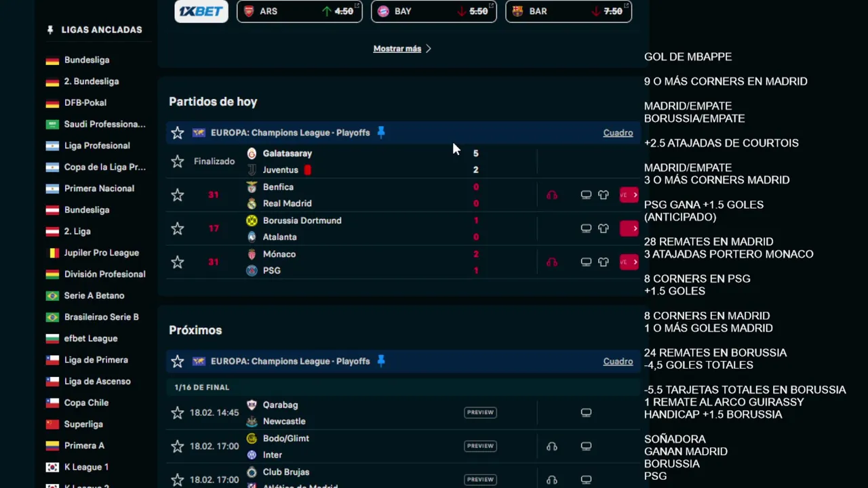Select BAY odds 5.50 bet
The height and width of the screenshot is (488, 868).
pos(433,12)
